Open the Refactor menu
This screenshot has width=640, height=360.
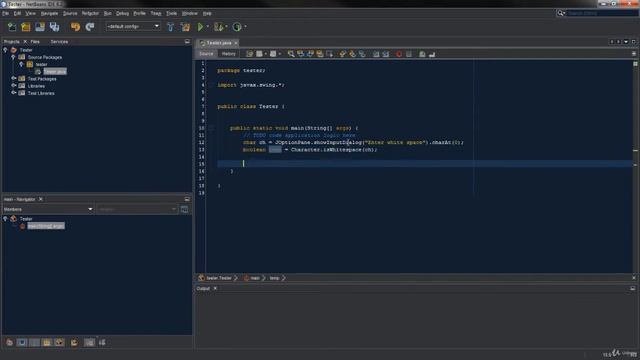[x=90, y=13]
